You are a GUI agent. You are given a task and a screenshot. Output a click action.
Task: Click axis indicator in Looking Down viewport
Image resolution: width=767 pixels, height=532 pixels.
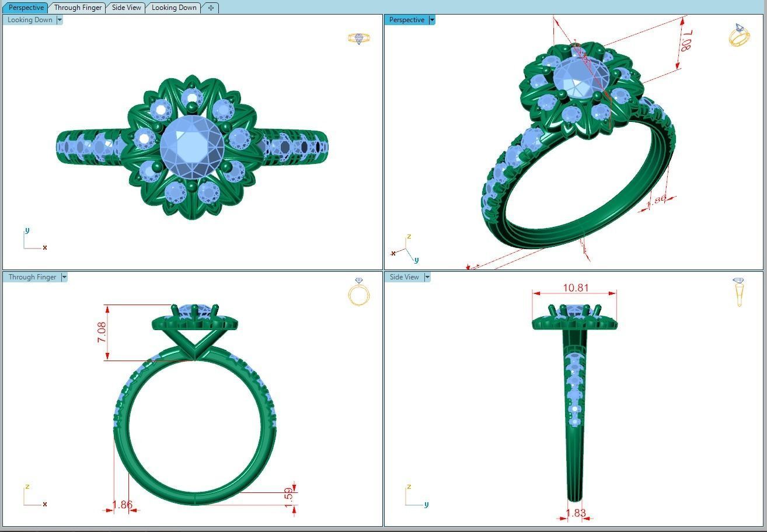[x=34, y=239]
